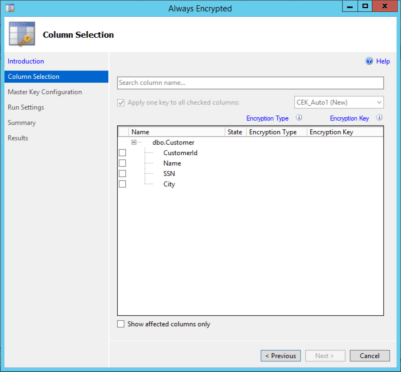Click the Encryption Type info icon
The height and width of the screenshot is (372, 401).
point(299,118)
